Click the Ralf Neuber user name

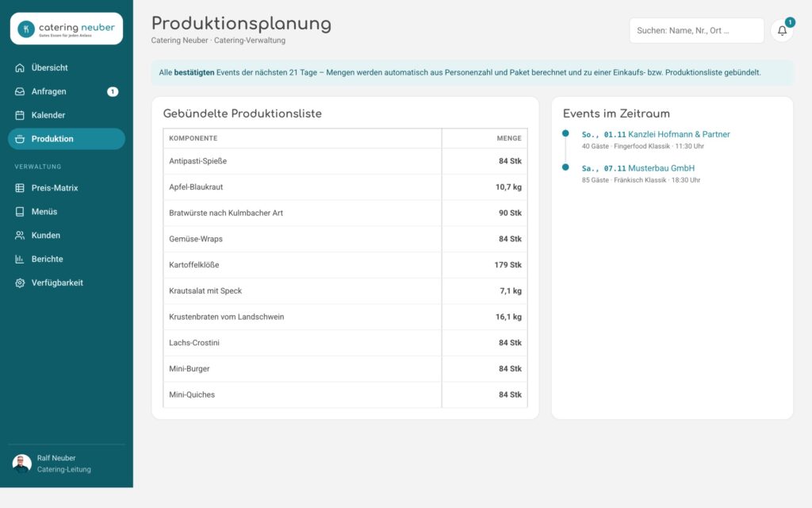pyautogui.click(x=56, y=458)
